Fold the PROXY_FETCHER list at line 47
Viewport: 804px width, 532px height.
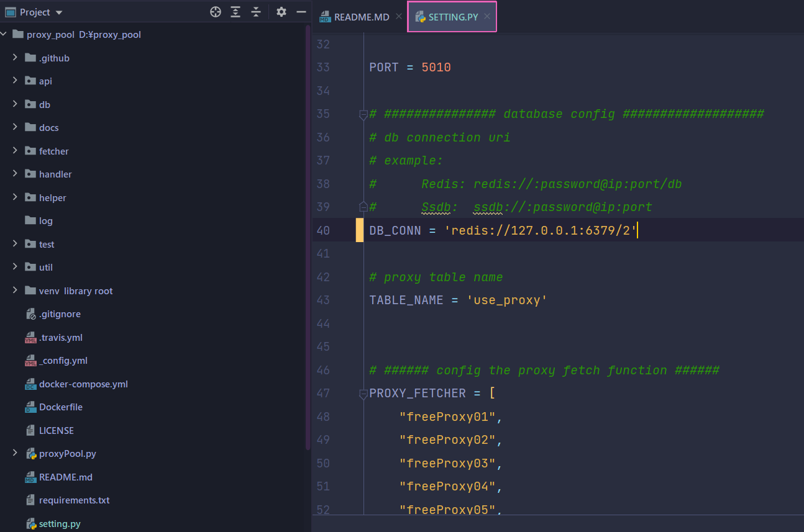point(363,394)
